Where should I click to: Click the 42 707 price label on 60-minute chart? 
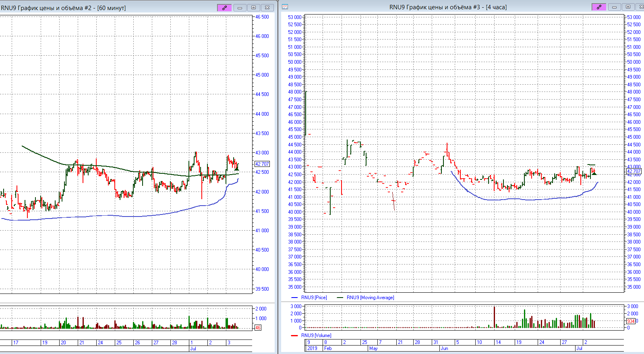point(262,164)
